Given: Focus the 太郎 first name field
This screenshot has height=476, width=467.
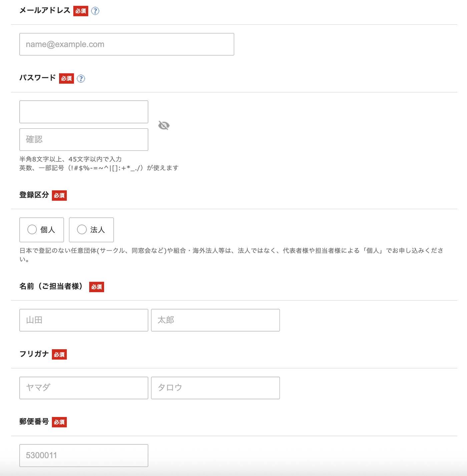Looking at the screenshot, I should (x=215, y=320).
